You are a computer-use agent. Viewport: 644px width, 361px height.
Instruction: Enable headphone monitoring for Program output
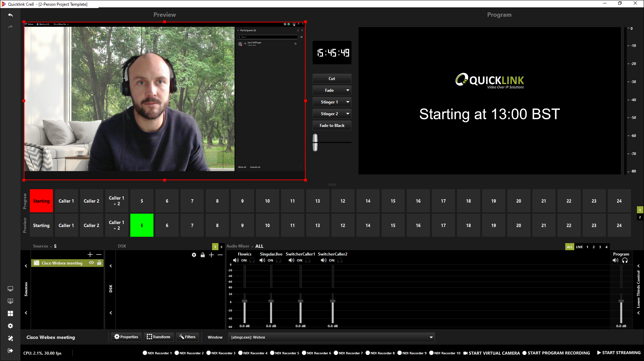pos(625,260)
